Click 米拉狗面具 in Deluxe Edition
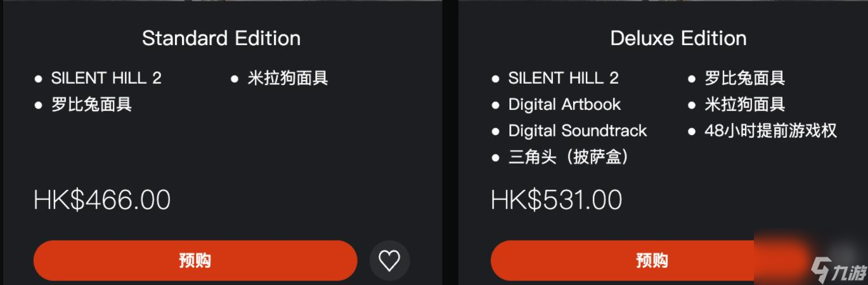Image resolution: width=868 pixels, height=285 pixels. coord(745,104)
